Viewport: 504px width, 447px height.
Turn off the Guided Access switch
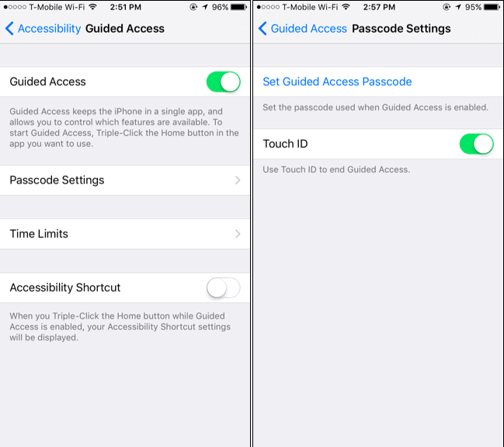(x=224, y=82)
